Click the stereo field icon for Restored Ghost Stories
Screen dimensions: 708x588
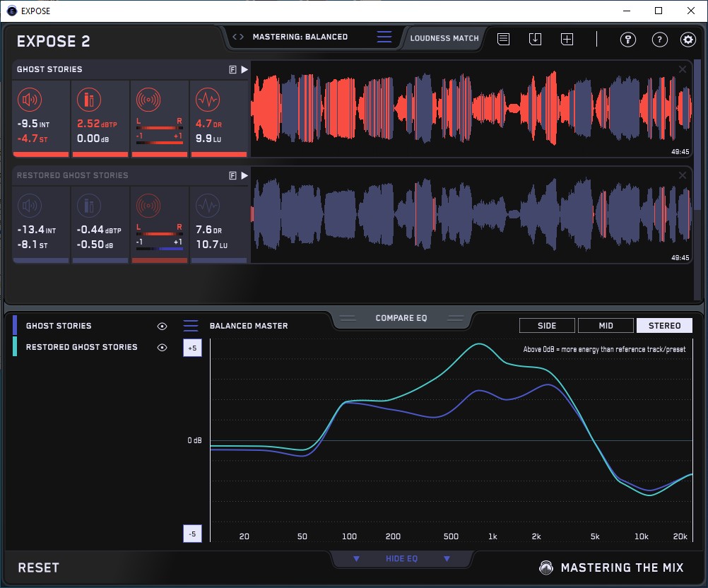(x=149, y=206)
